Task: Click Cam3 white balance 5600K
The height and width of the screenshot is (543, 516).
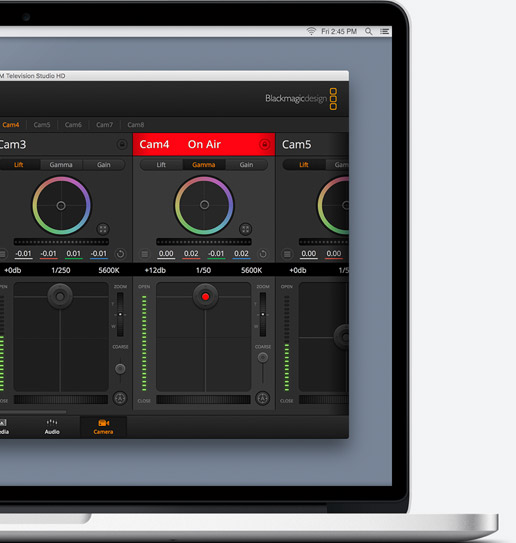Action: (x=109, y=270)
